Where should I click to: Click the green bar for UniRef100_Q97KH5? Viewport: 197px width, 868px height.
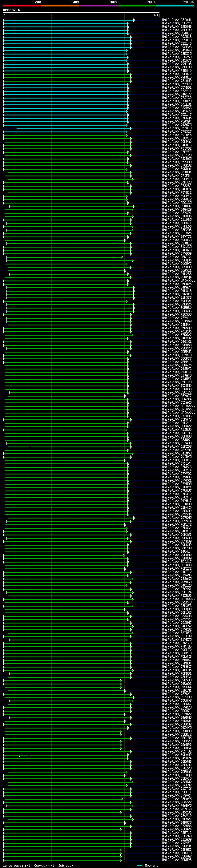pos(71,518)
